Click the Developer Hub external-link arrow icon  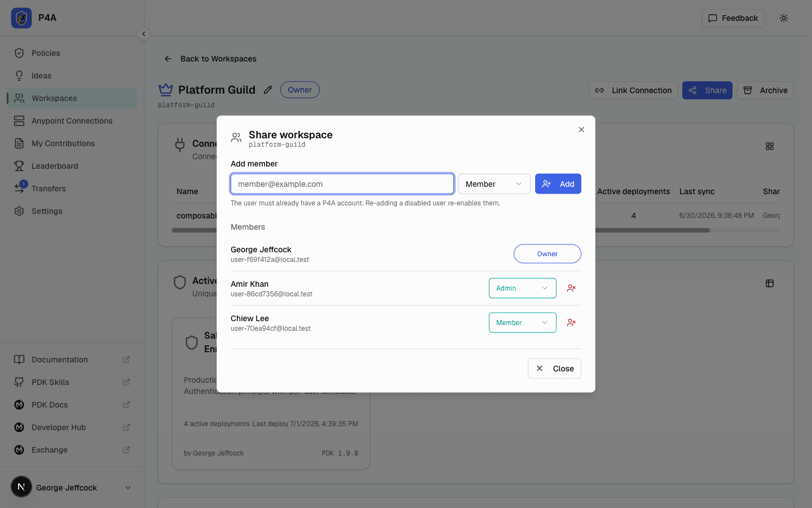click(126, 427)
